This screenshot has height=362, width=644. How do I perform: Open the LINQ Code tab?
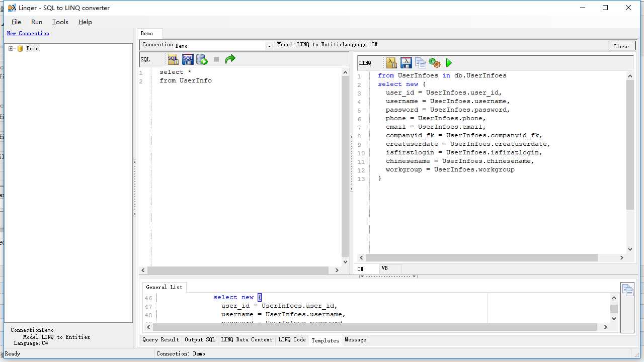pos(292,340)
